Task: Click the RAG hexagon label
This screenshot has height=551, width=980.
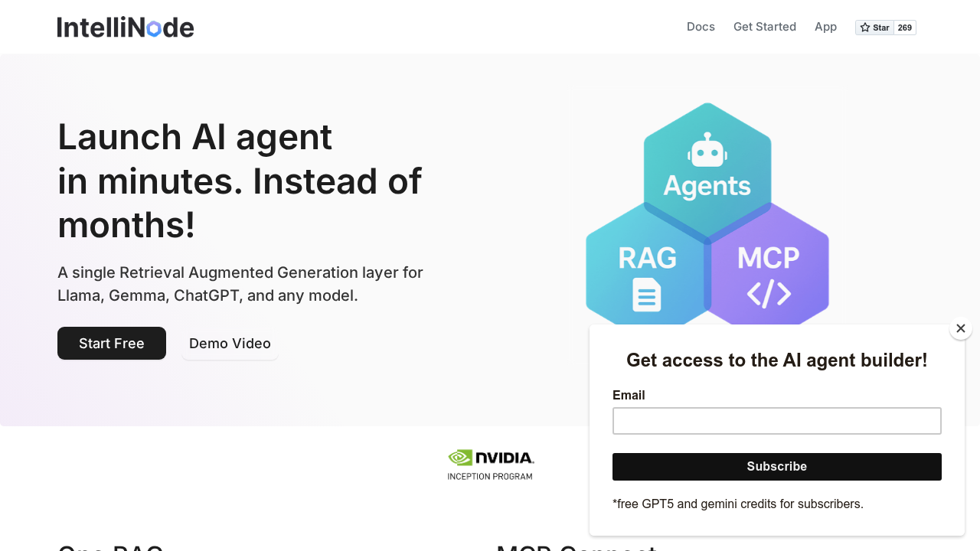Action: (647, 259)
